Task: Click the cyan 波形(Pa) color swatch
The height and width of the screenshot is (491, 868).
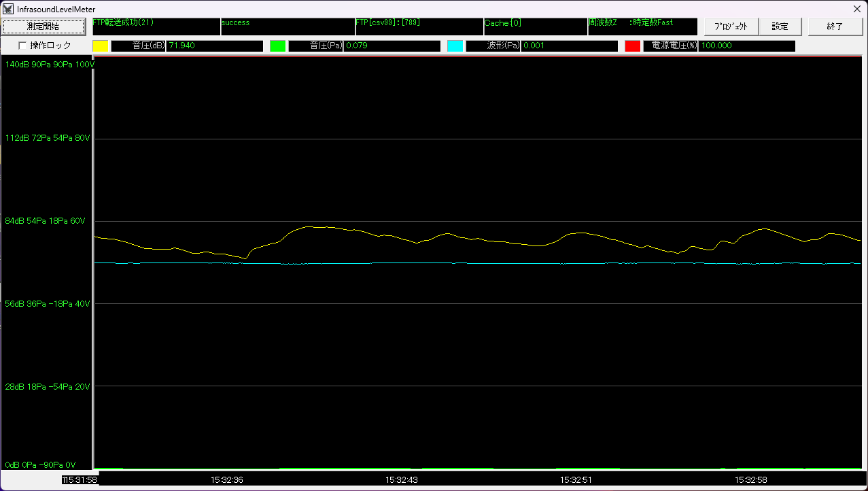Action: tap(455, 46)
